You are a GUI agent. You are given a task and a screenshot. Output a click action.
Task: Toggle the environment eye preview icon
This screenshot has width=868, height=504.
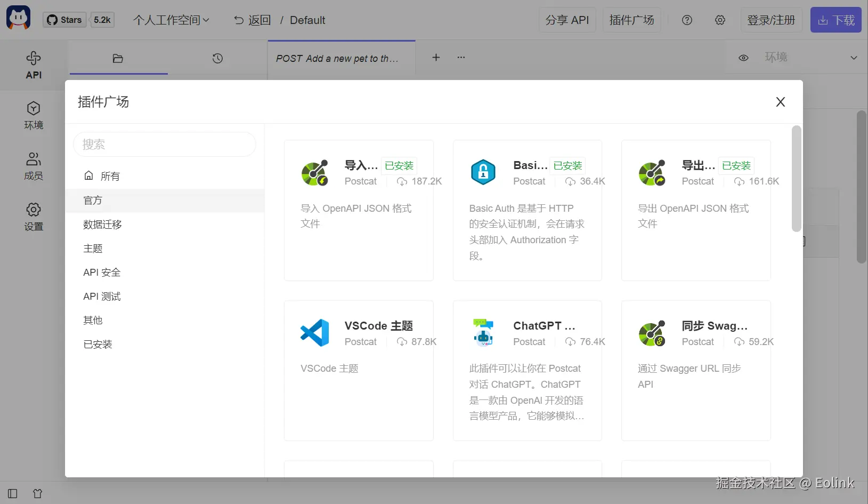coord(743,58)
